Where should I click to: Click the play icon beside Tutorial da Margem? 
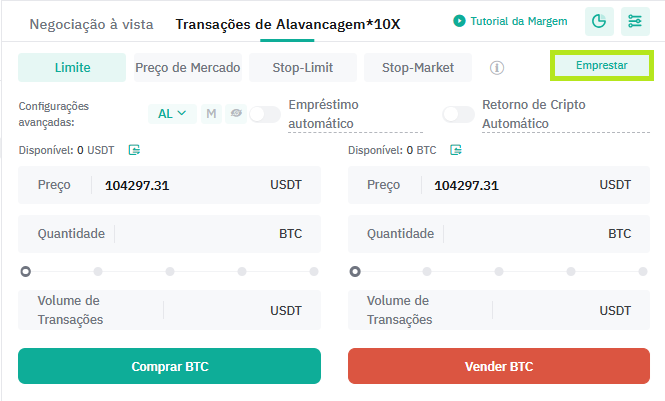click(x=459, y=21)
